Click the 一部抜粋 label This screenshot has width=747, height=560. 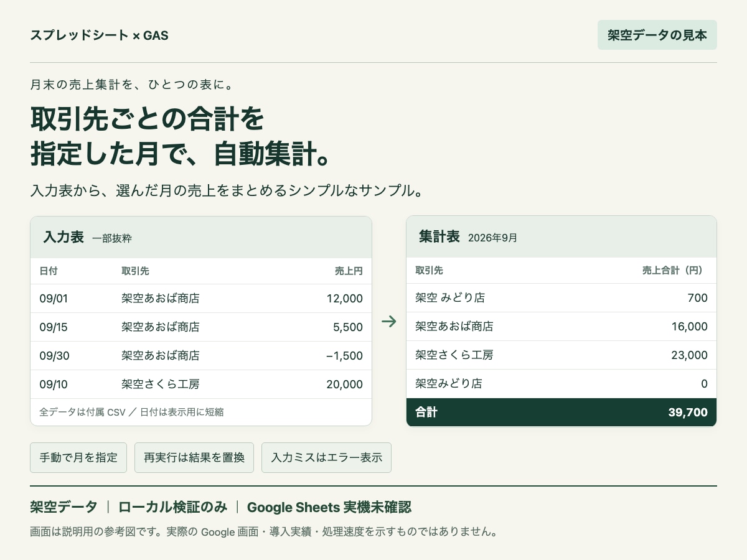coord(112,238)
